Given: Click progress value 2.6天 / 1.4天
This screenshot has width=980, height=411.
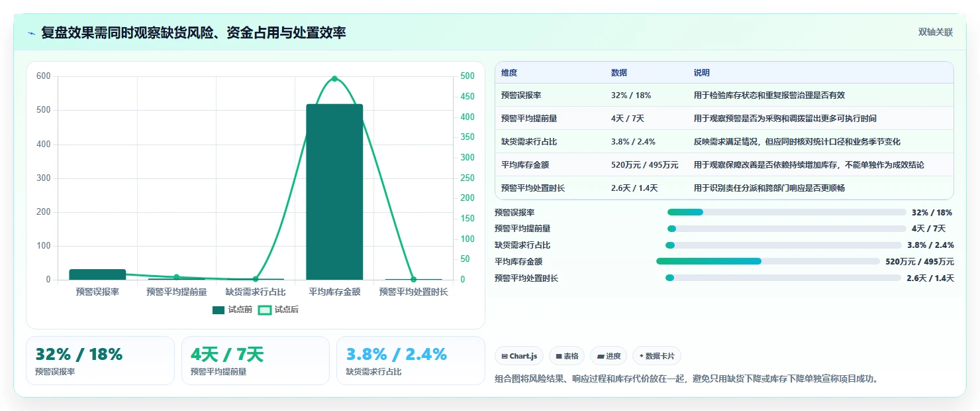Looking at the screenshot, I should (x=930, y=278).
